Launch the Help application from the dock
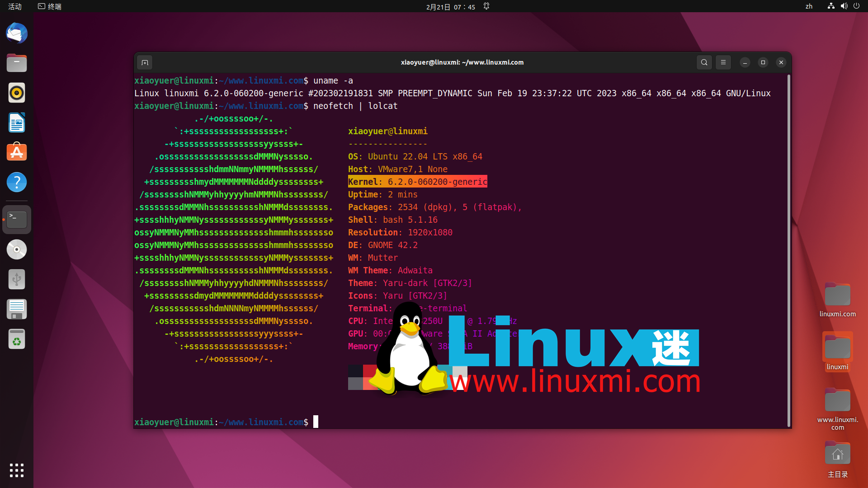This screenshot has height=488, width=868. click(x=16, y=182)
